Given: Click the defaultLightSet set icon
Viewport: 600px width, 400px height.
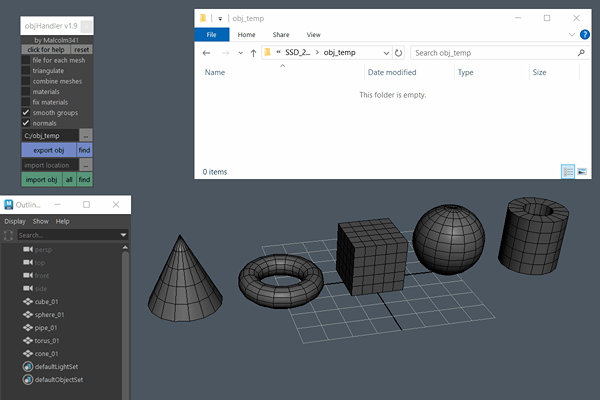Looking at the screenshot, I should (26, 367).
